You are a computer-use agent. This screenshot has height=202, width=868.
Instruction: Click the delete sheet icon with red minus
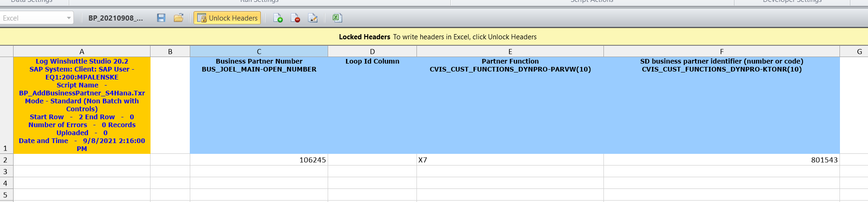click(x=295, y=18)
